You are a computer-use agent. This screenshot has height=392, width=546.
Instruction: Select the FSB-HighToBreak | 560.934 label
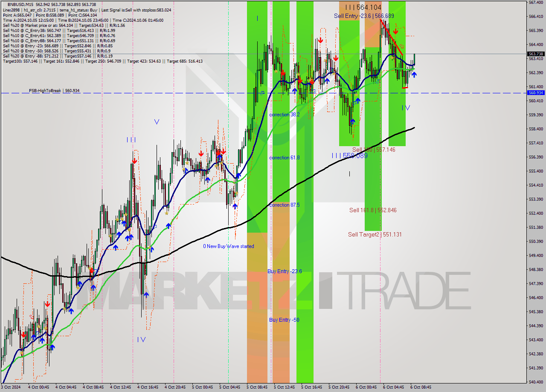pyautogui.click(x=54, y=91)
